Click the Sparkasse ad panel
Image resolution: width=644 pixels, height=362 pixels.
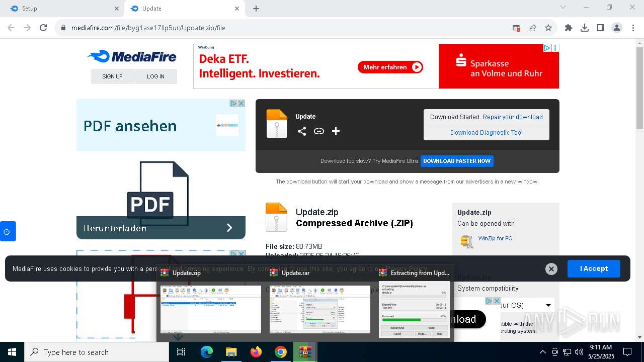click(499, 66)
